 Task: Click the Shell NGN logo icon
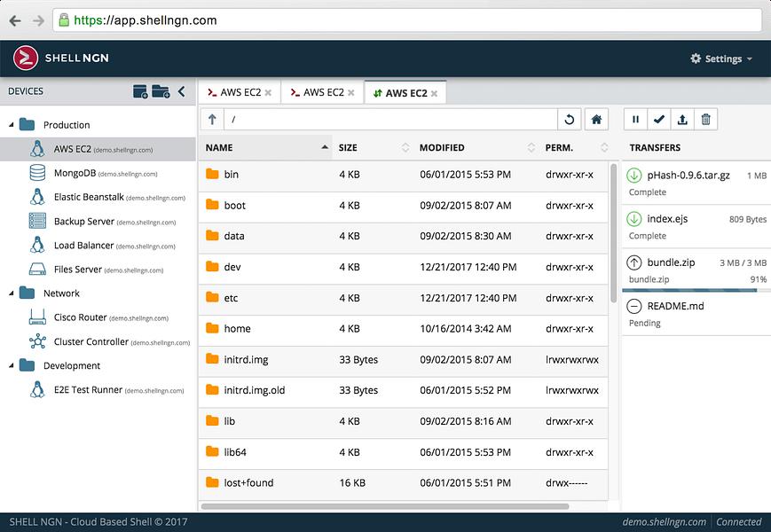26,58
